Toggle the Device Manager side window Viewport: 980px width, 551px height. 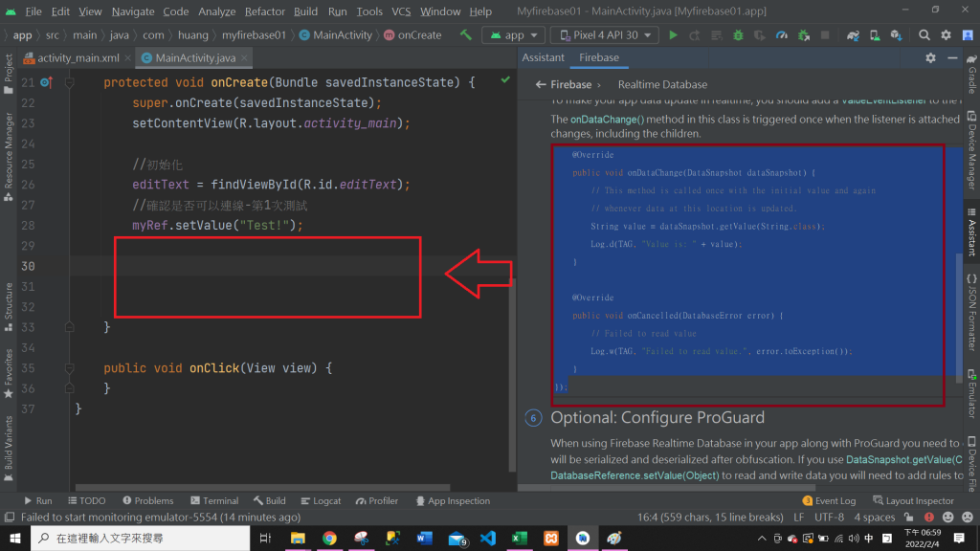click(972, 150)
